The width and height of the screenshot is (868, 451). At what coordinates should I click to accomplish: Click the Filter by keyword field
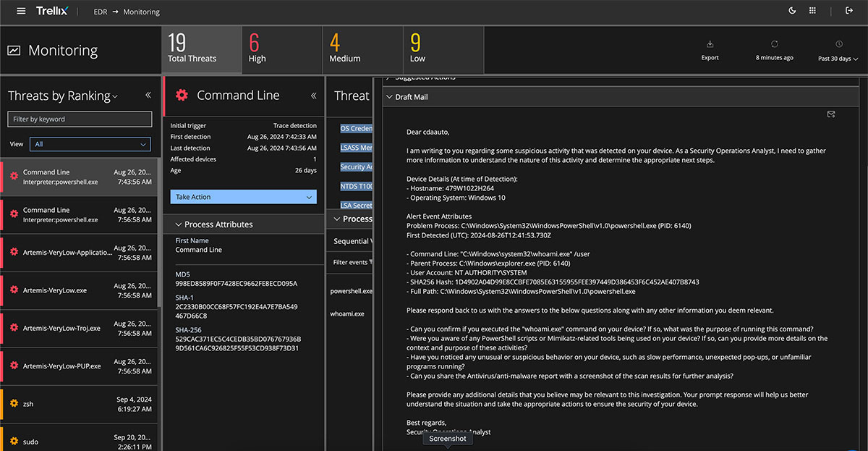(80, 119)
